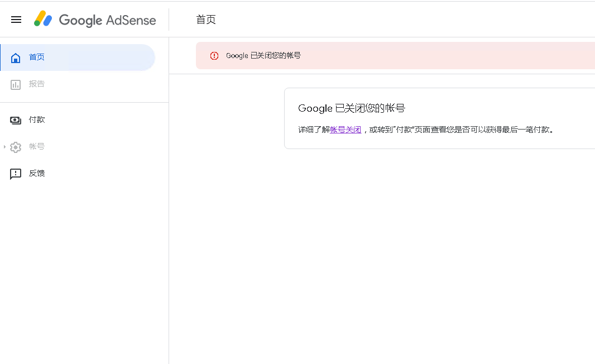Click the 首页 page title header

point(206,20)
